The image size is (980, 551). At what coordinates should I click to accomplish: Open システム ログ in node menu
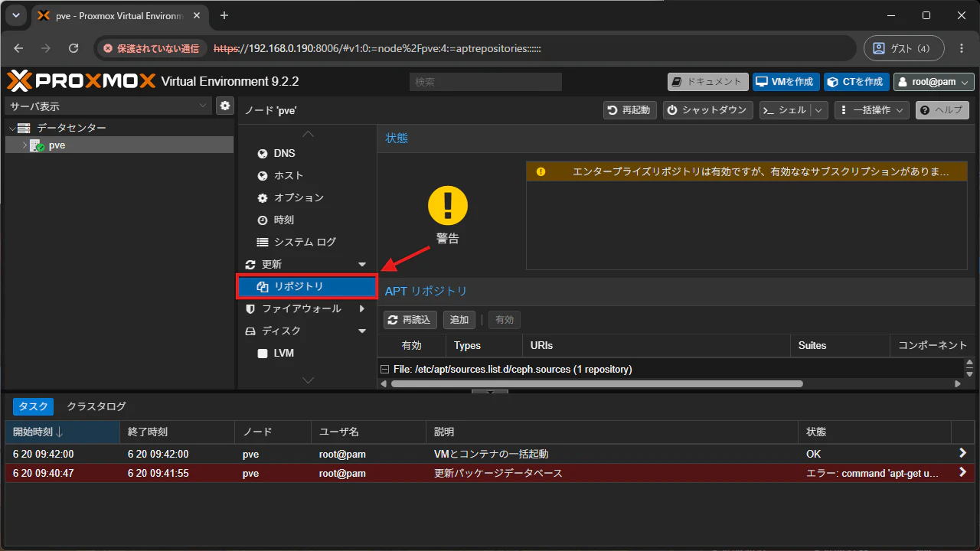(307, 242)
